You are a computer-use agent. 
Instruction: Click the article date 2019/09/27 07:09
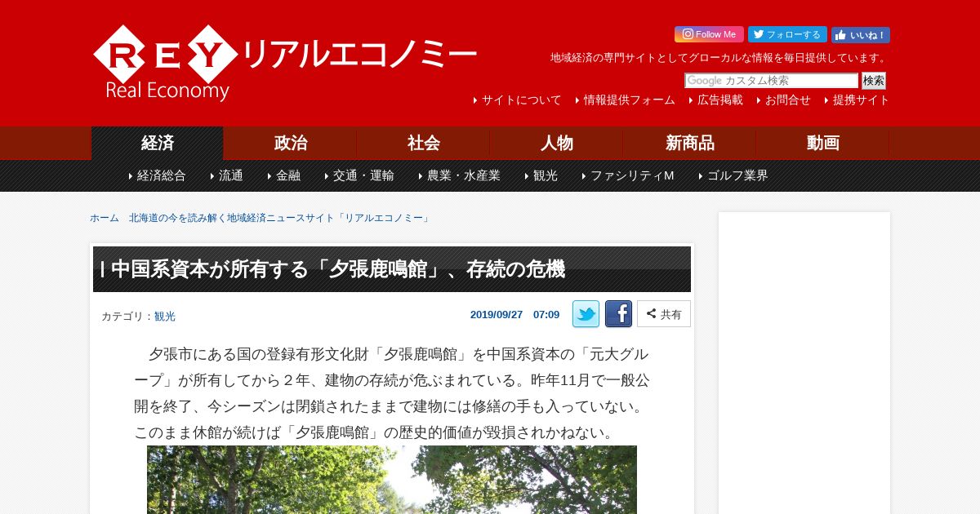tap(514, 314)
